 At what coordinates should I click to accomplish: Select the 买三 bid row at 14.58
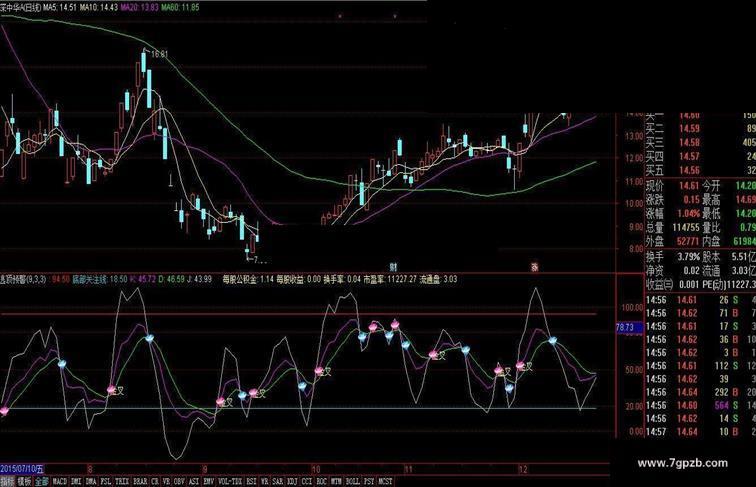[700, 143]
